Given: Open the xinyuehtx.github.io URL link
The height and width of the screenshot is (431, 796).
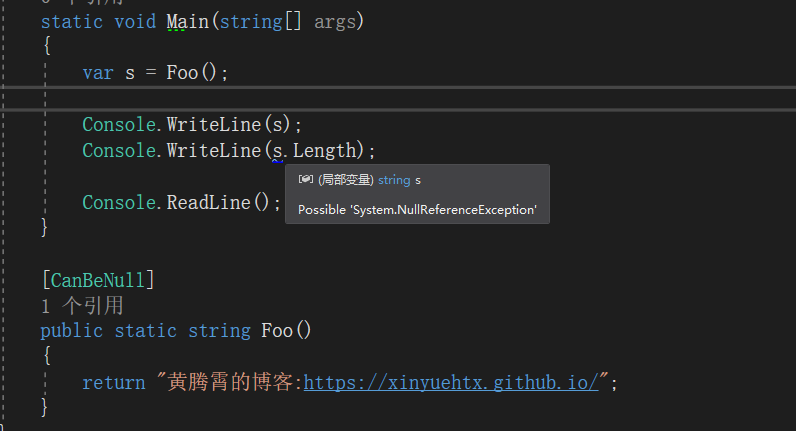Looking at the screenshot, I should (x=450, y=382).
